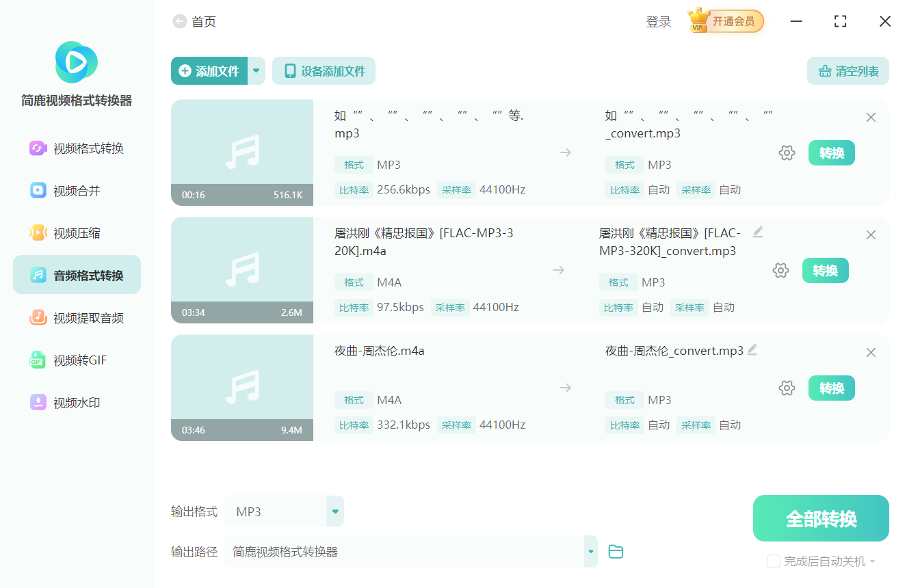907x588 pixels.
Task: Click 清空列表 to clear the list
Action: [x=848, y=71]
